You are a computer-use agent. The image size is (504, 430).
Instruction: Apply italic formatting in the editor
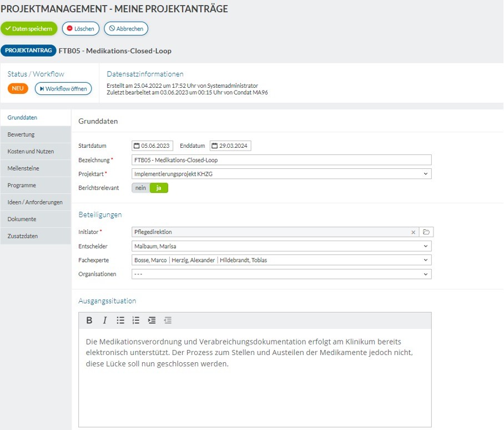point(105,321)
